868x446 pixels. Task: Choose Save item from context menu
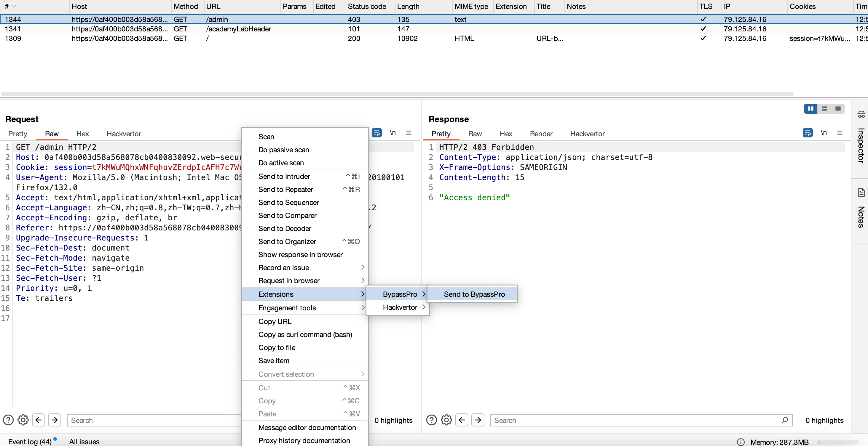pos(305,360)
